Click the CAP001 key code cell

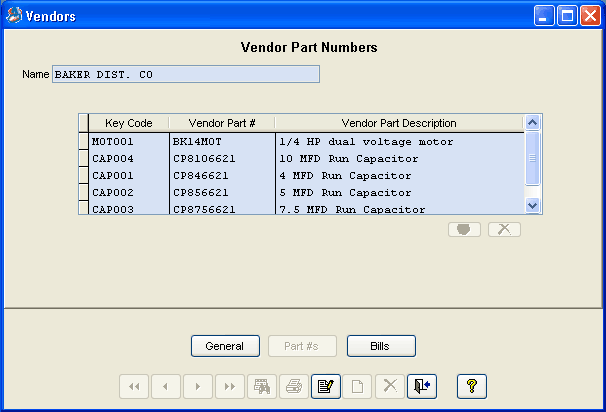(129, 175)
